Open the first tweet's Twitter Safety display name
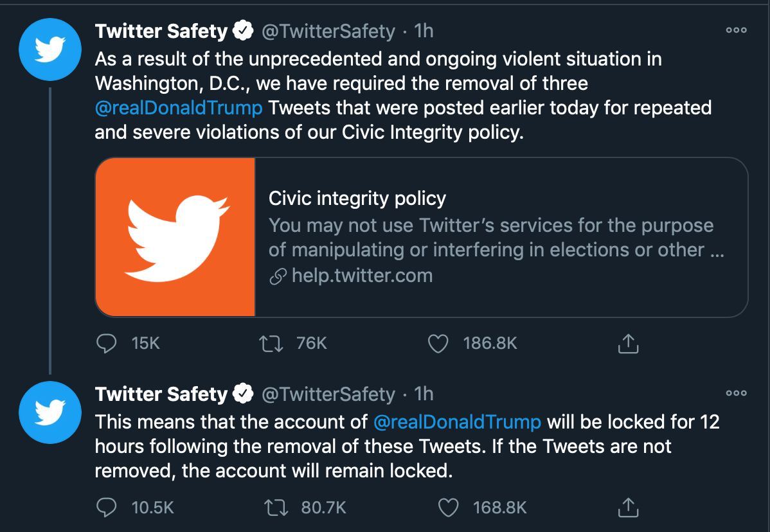 click(x=161, y=31)
